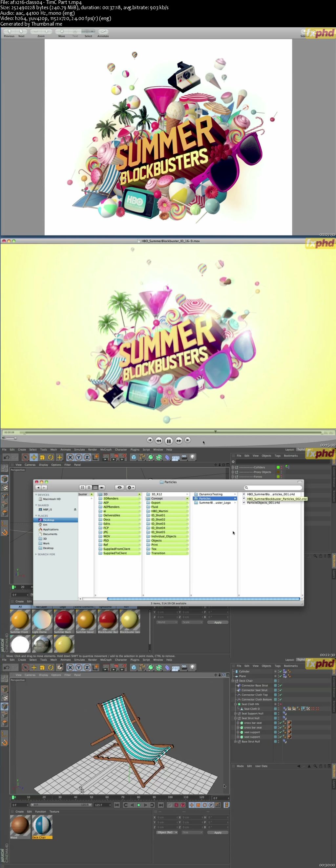Open MoGraph menu in Cinema 4D behind Finder
Screen dimensions: 336x868
(106, 450)
